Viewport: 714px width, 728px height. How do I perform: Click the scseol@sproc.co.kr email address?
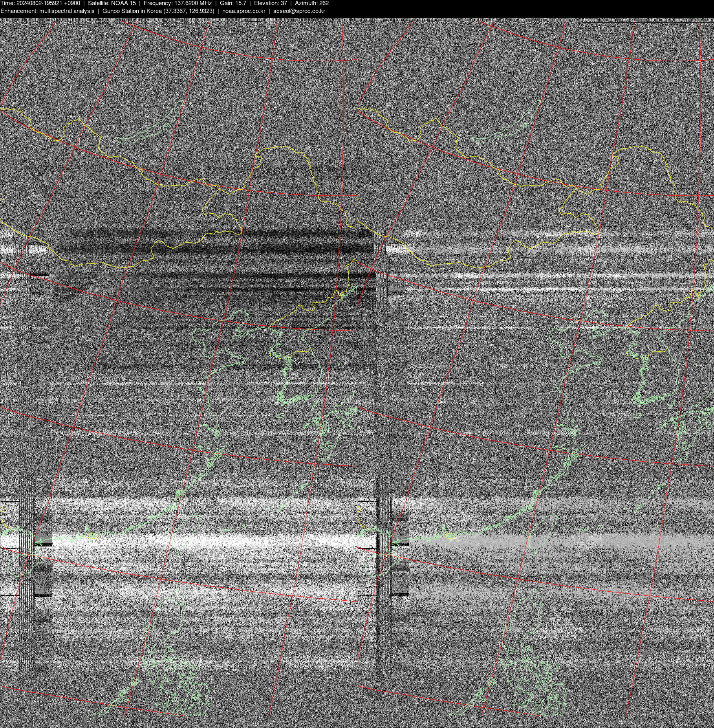[299, 11]
